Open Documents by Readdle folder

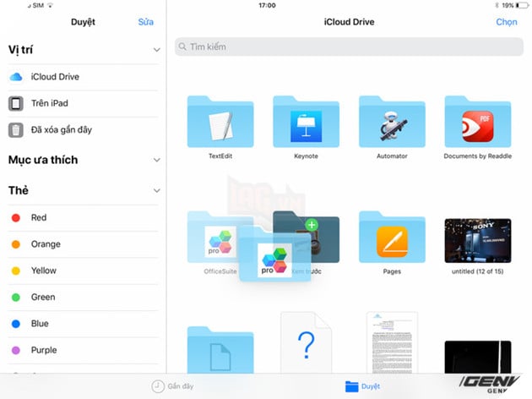478,123
